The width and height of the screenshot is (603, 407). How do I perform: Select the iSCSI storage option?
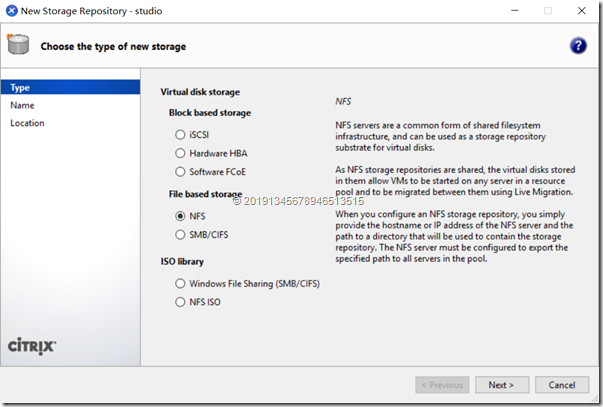pyautogui.click(x=180, y=134)
